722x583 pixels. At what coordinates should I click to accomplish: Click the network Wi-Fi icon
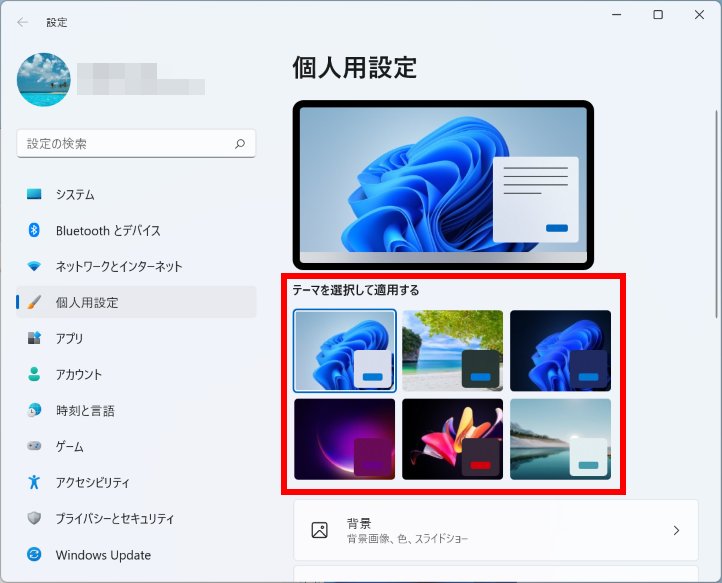point(34,266)
